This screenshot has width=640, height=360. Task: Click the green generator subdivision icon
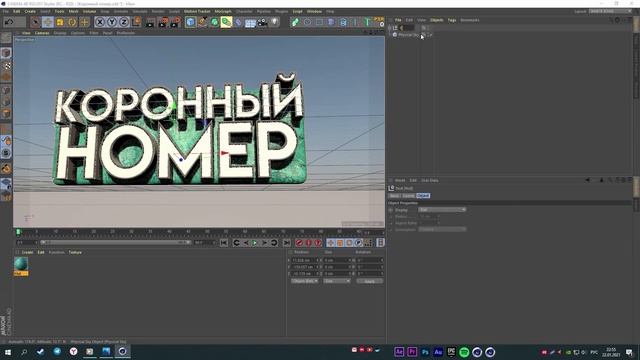click(x=214, y=22)
